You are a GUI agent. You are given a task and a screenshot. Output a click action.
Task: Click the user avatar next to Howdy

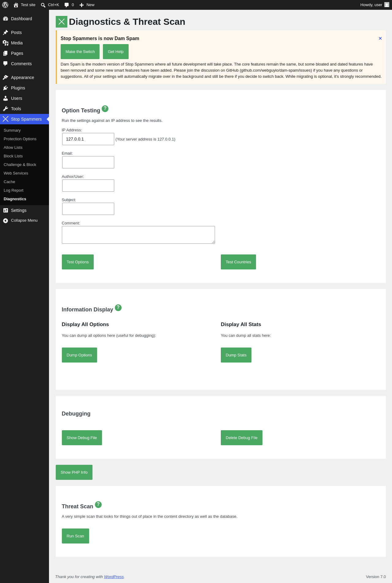click(x=387, y=5)
